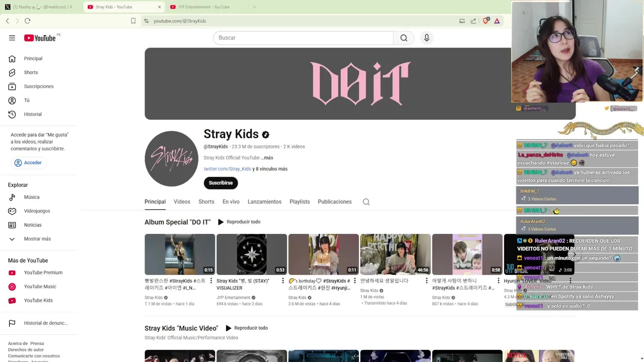Switch to the Playlists tab
644x362 pixels.
coord(300,202)
